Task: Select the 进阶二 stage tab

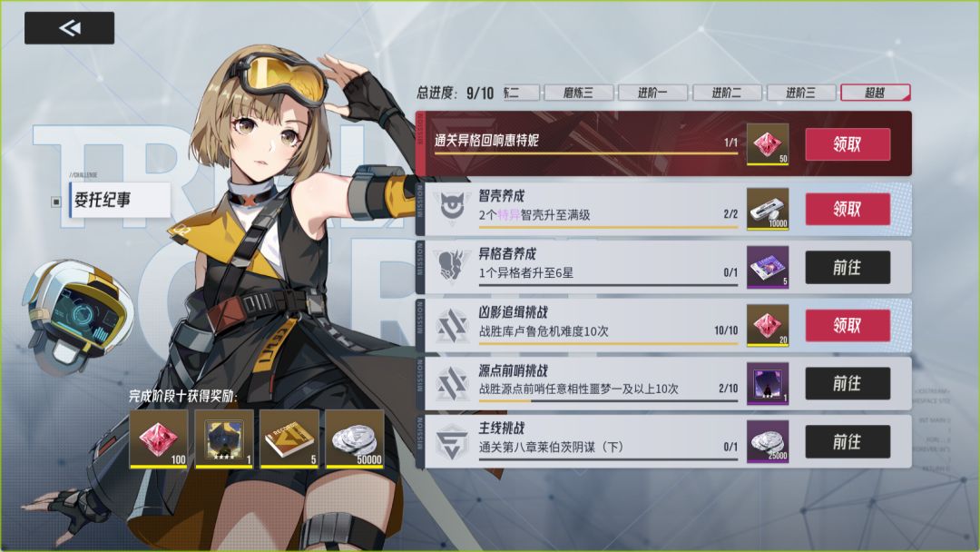Action: pos(727,93)
